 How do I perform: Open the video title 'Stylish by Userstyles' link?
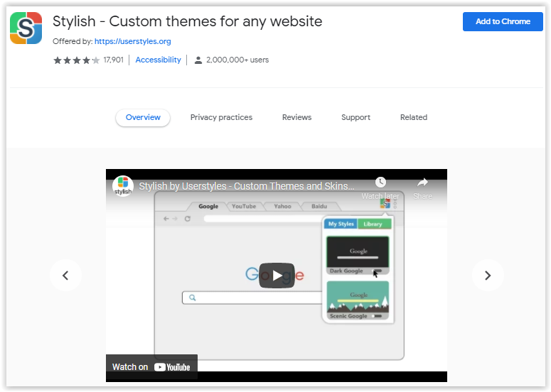[x=246, y=186]
